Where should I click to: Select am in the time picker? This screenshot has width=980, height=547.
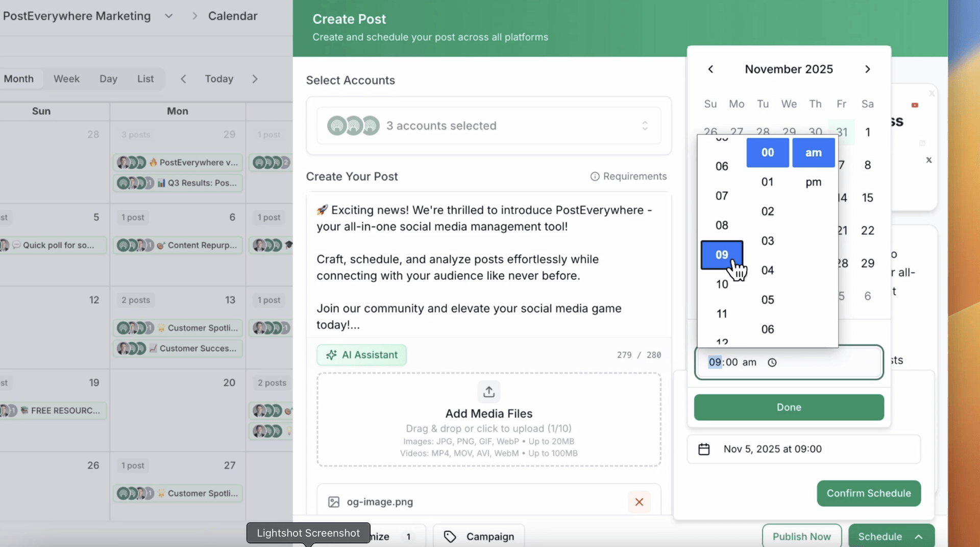813,153
